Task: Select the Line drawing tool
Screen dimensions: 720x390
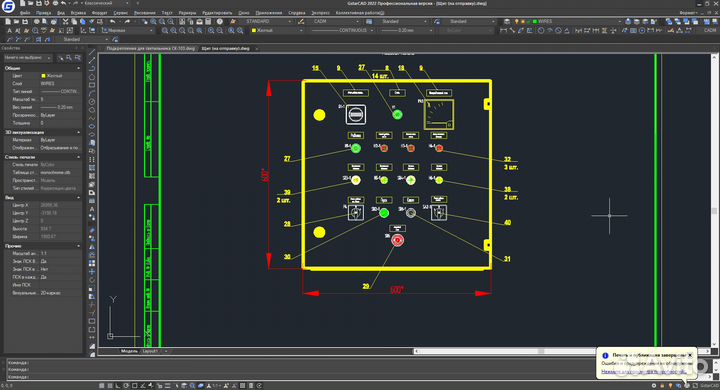Action: point(92,52)
